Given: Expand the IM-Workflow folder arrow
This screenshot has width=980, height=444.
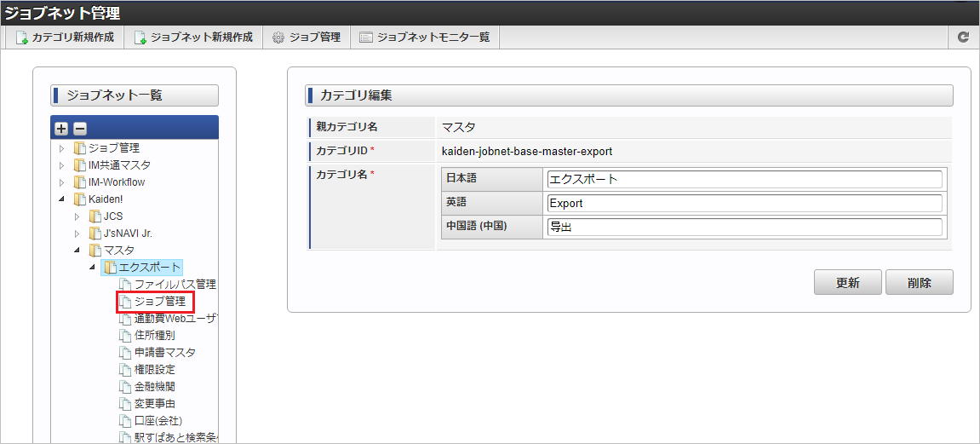Looking at the screenshot, I should pyautogui.click(x=61, y=182).
